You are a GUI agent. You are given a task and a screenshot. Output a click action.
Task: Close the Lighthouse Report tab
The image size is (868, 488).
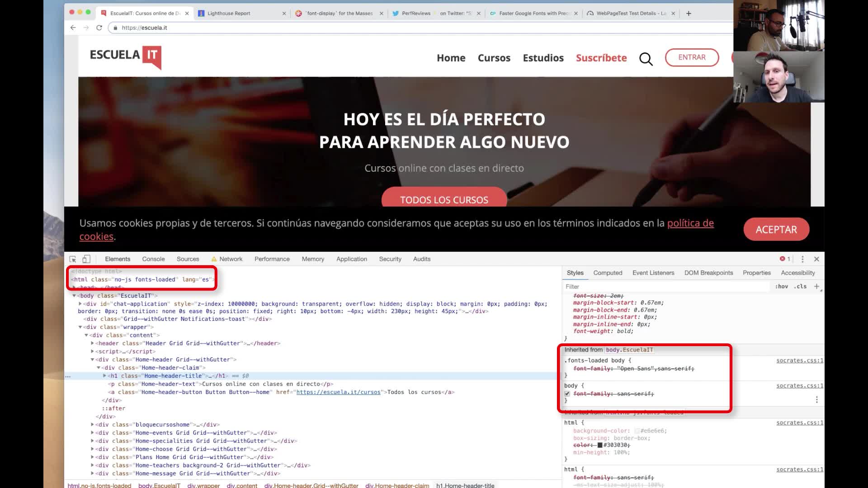coord(284,14)
